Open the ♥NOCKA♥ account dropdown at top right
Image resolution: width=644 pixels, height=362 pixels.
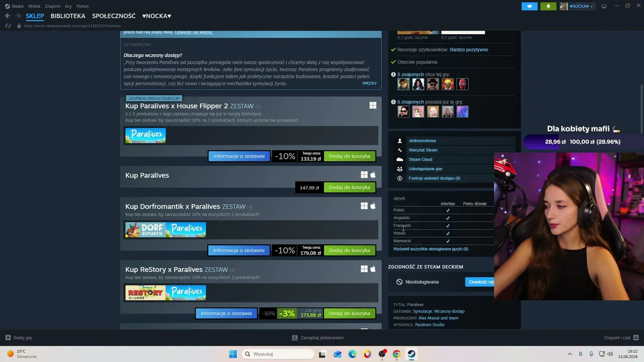[577, 6]
